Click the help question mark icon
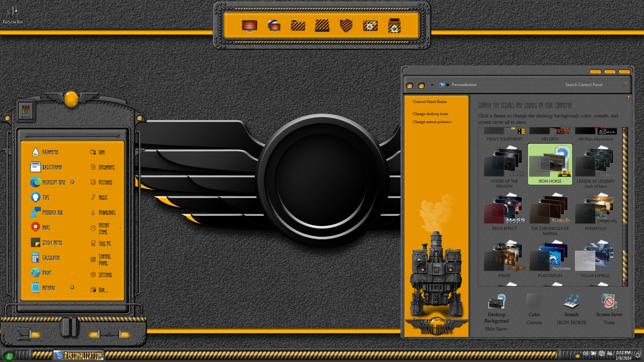 point(628,98)
